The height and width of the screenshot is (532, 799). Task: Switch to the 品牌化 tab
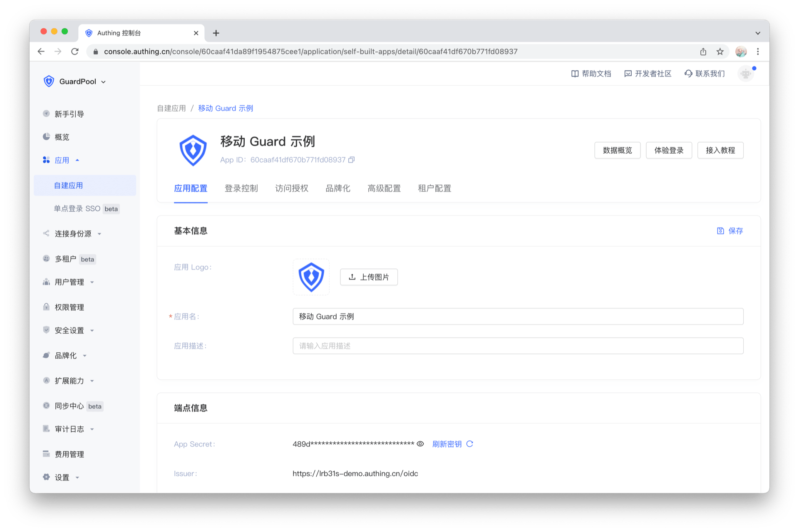(337, 188)
